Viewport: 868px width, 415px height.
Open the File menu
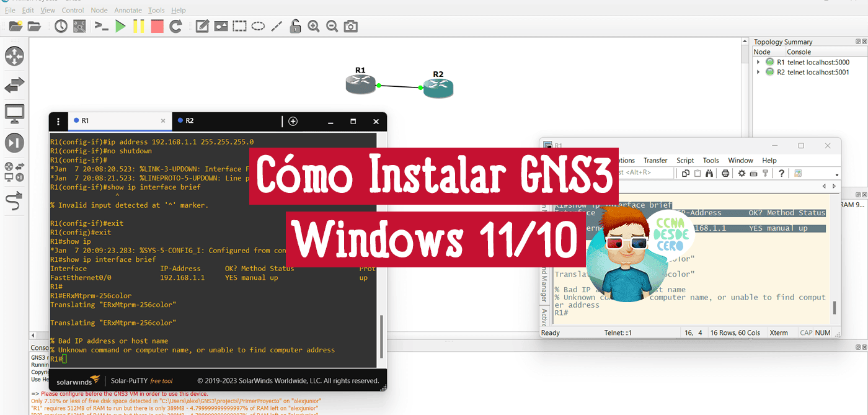tap(10, 11)
